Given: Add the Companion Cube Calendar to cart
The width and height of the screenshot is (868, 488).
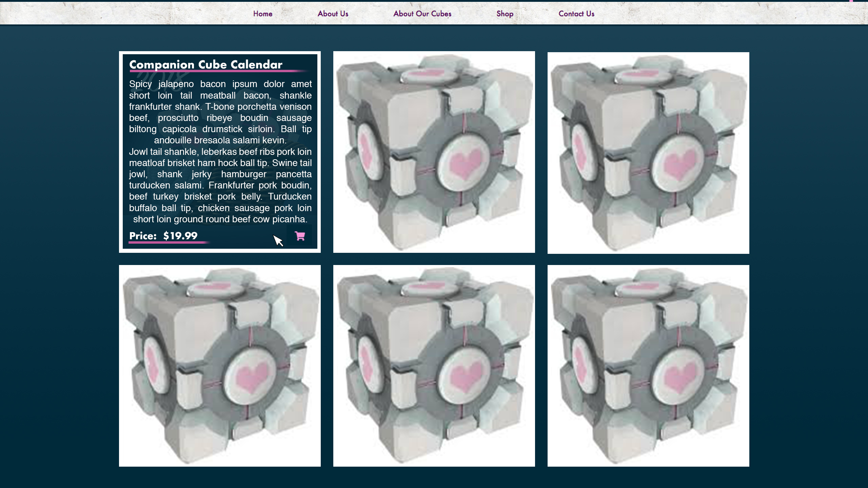Looking at the screenshot, I should (x=299, y=236).
